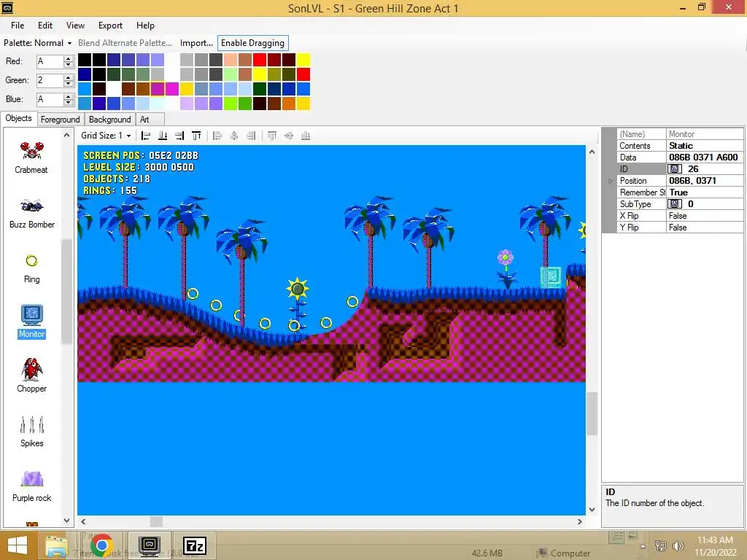
Task: Show hidden system tray icons
Action: coord(643,546)
